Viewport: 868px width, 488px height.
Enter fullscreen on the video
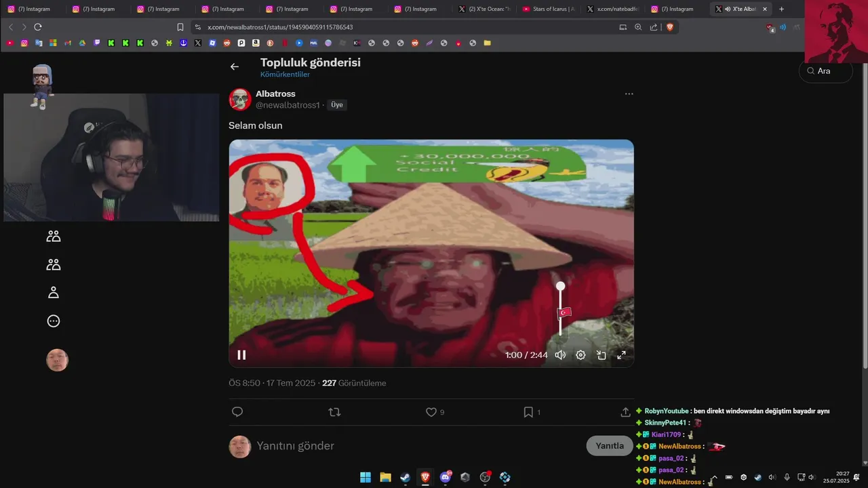[621, 355]
